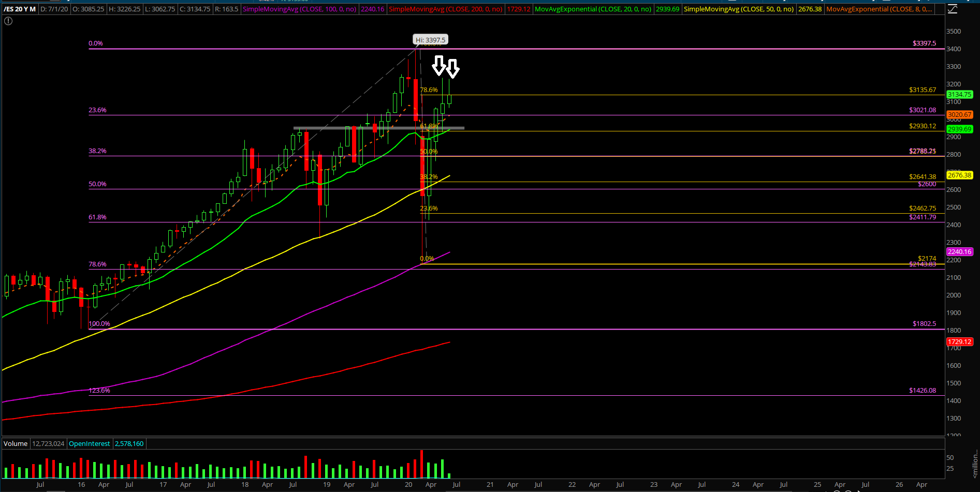
Task: Click the H: 3226.25 high value
Action: coord(125,9)
